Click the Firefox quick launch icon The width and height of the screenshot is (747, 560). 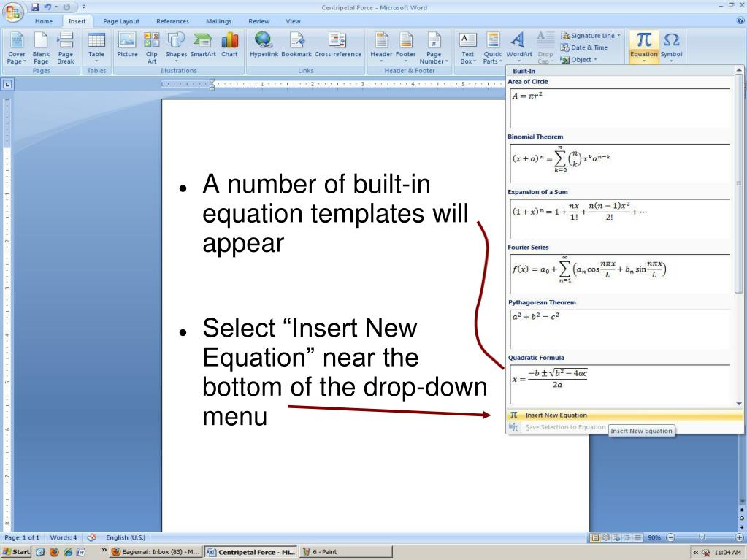click(x=54, y=552)
